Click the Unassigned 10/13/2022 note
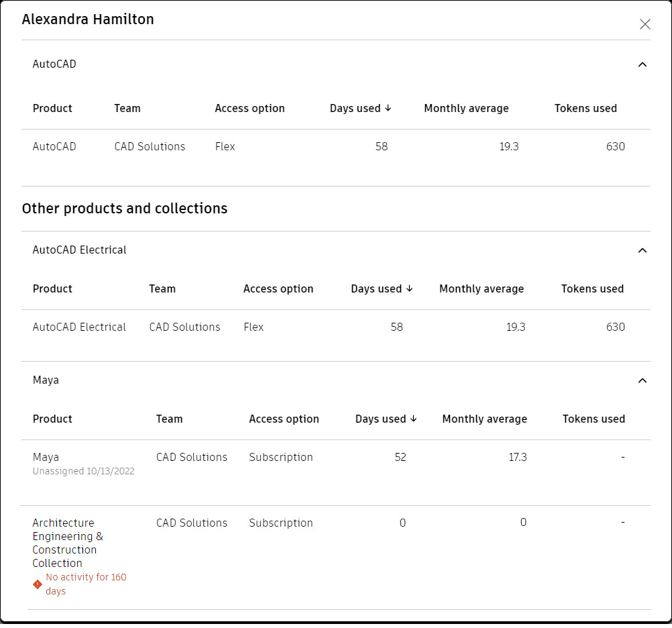 [x=84, y=471]
